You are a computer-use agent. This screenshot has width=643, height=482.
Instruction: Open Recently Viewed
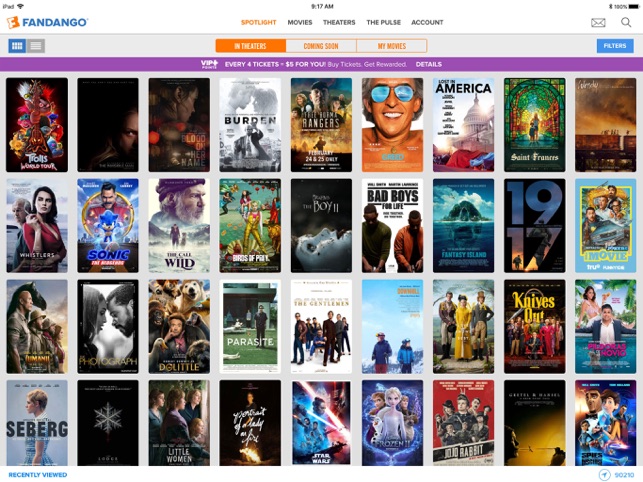point(38,475)
